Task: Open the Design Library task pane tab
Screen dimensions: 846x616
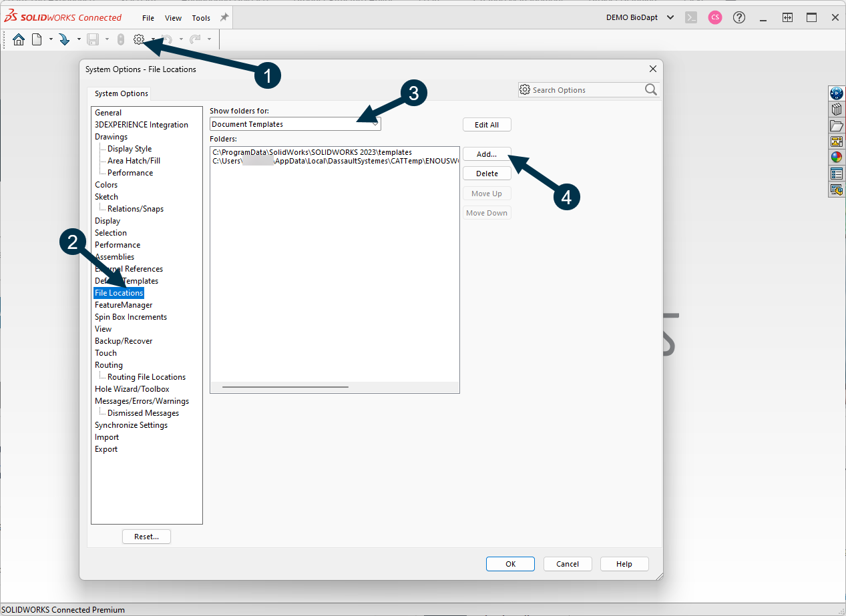Action: (x=836, y=109)
